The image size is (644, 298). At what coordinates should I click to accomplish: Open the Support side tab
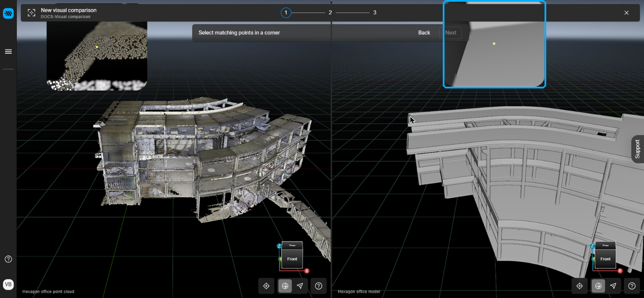coord(638,149)
